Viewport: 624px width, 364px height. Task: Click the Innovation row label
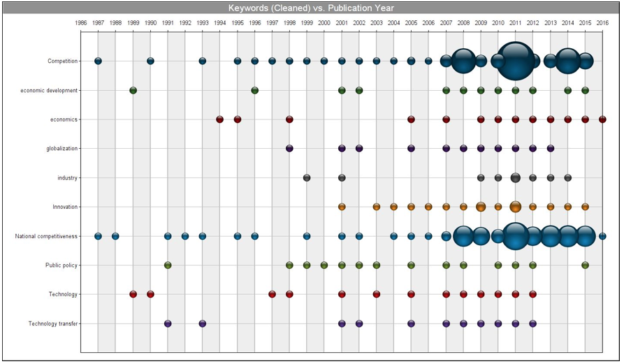[x=65, y=207]
